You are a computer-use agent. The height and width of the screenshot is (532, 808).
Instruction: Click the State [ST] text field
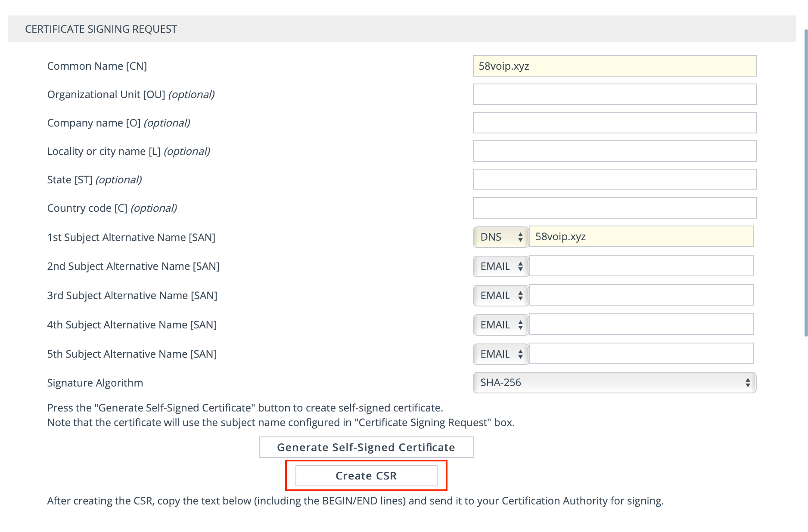tap(615, 179)
